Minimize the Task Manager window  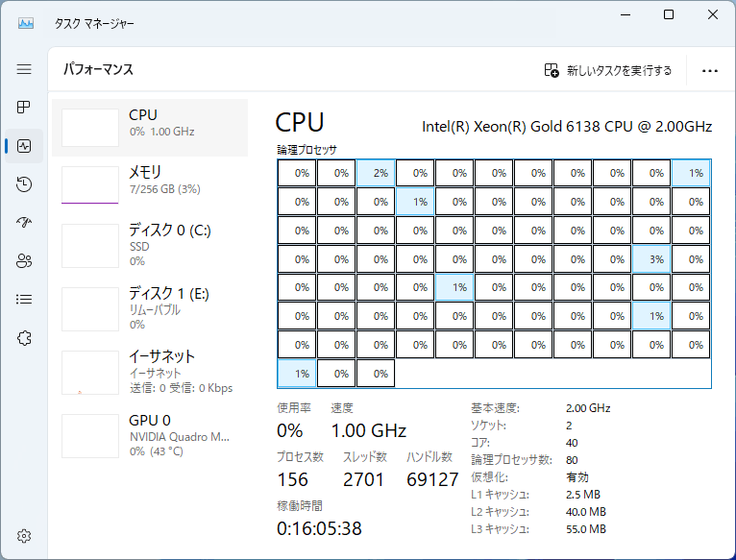pos(626,14)
